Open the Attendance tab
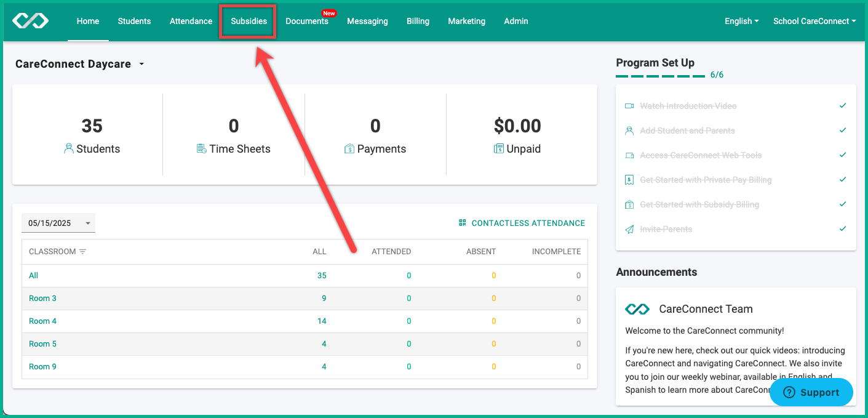 (x=191, y=21)
